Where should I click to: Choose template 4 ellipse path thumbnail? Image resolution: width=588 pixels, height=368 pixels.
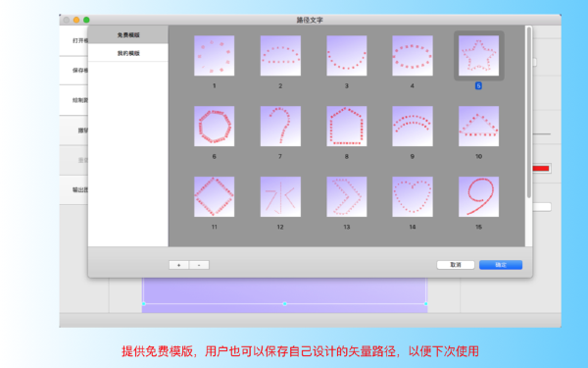[413, 56]
